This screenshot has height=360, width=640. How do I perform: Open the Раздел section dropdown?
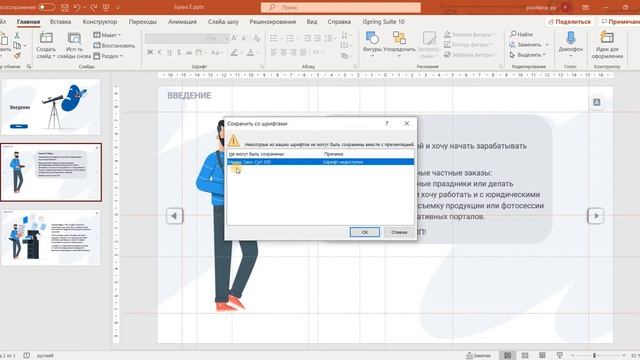tap(108, 56)
